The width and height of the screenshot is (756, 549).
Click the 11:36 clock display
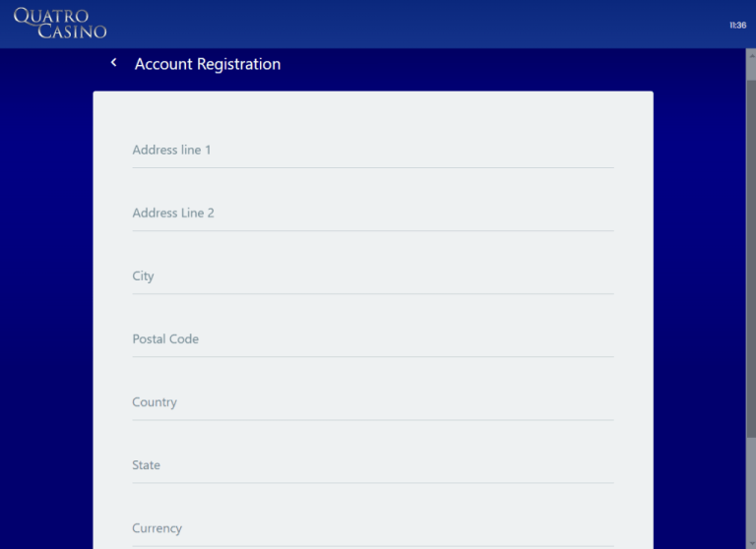click(x=737, y=25)
